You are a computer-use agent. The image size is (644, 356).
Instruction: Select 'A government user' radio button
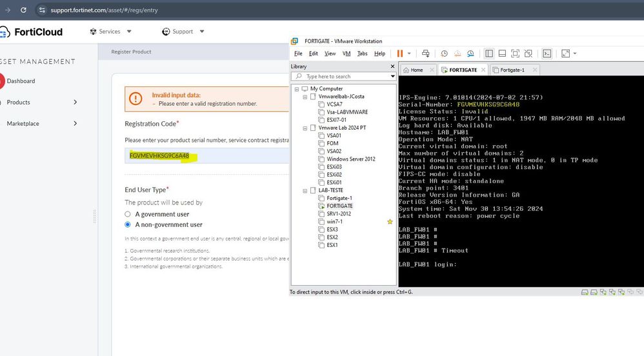pos(128,214)
